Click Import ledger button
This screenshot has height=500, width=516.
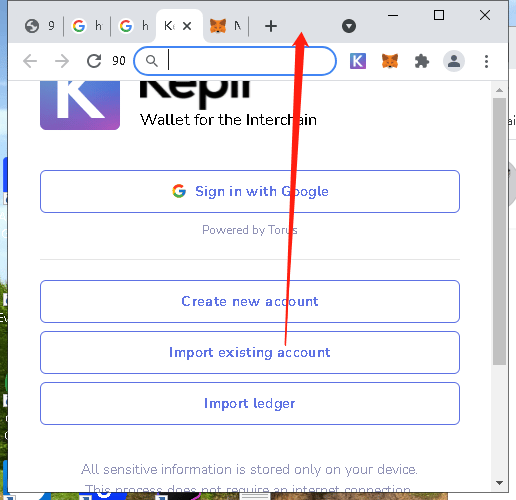pos(250,403)
